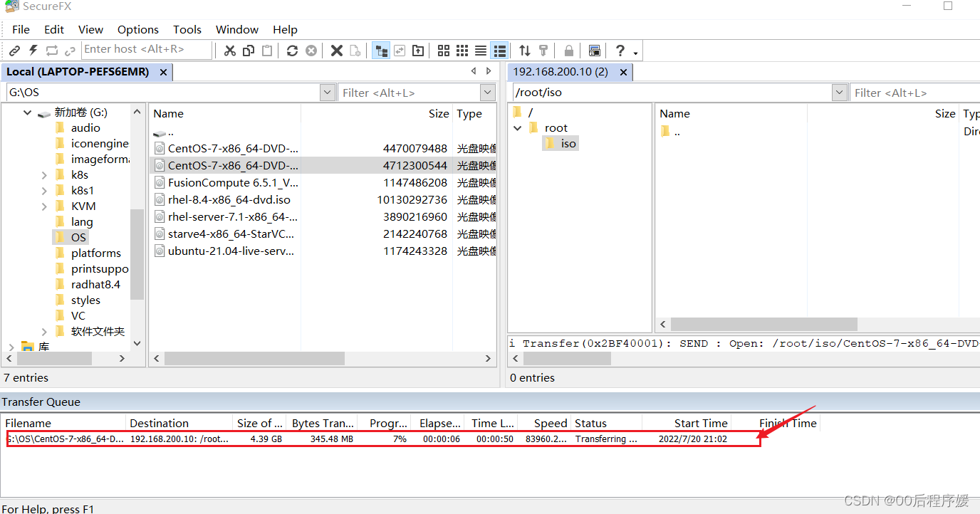The width and height of the screenshot is (980, 514).
Task: Click the Cut scissors icon
Action: 229,51
